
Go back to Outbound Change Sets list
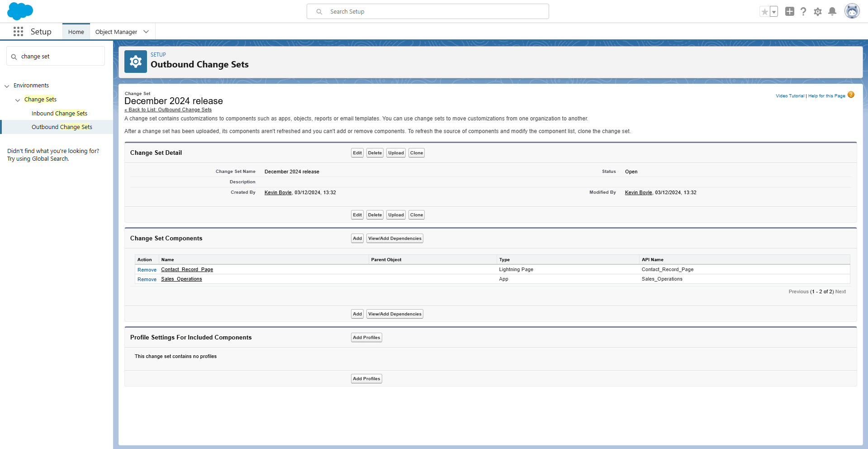[x=168, y=110]
